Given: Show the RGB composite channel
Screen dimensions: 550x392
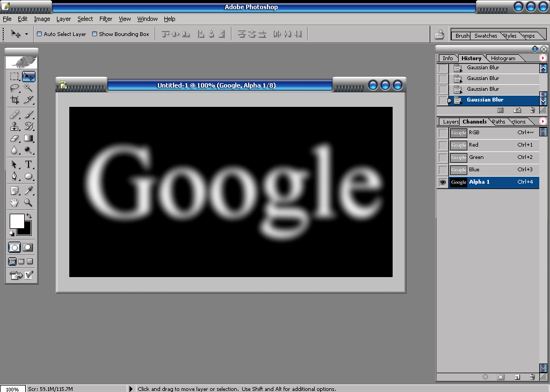Looking at the screenshot, I should coord(443,133).
